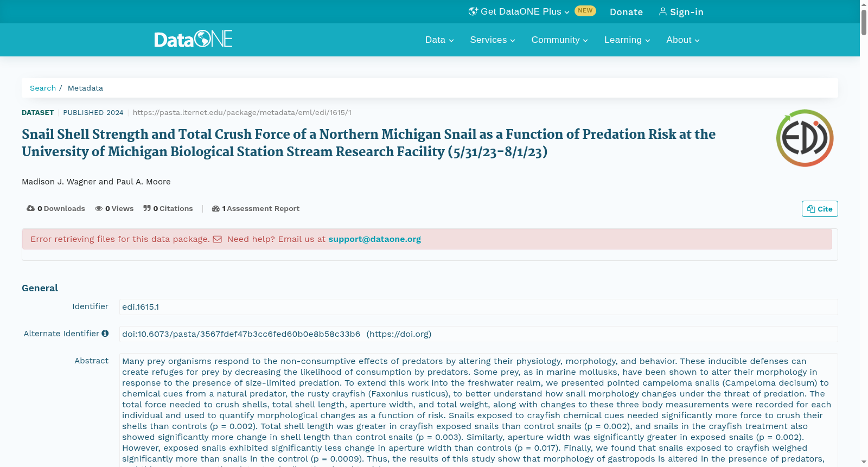Viewport: 868px width, 467px height.
Task: Click the authors Madison J. Wagner line
Action: pyautogui.click(x=96, y=182)
